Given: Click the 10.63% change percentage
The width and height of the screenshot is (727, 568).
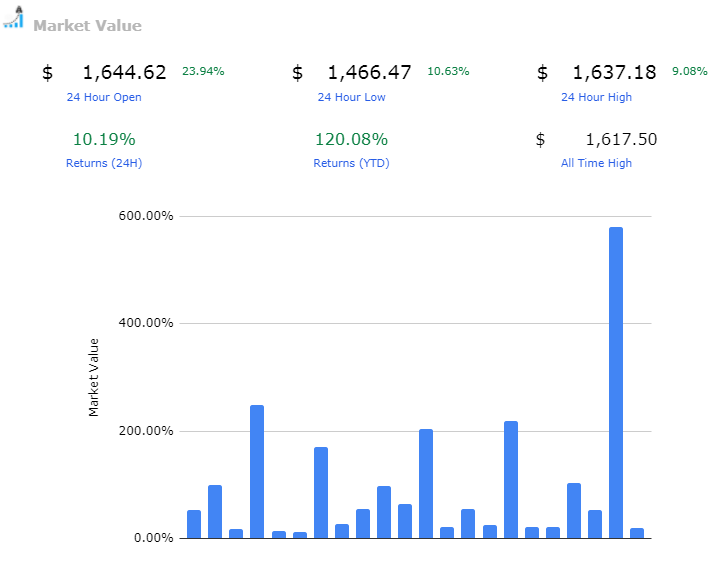Looking at the screenshot, I should [448, 71].
